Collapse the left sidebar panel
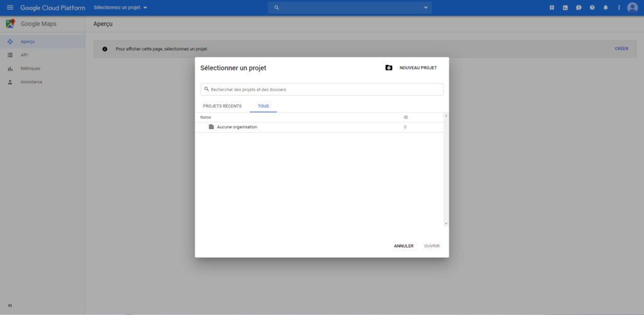The height and width of the screenshot is (315, 644). pyautogui.click(x=9, y=306)
